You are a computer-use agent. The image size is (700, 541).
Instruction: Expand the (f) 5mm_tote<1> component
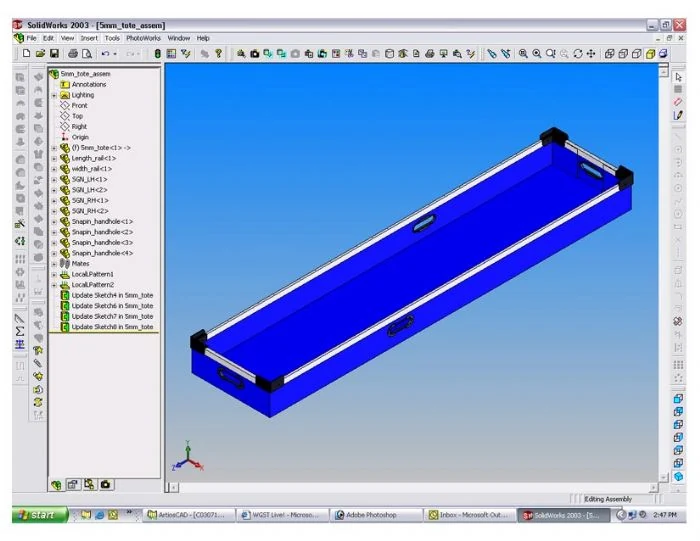[54, 148]
